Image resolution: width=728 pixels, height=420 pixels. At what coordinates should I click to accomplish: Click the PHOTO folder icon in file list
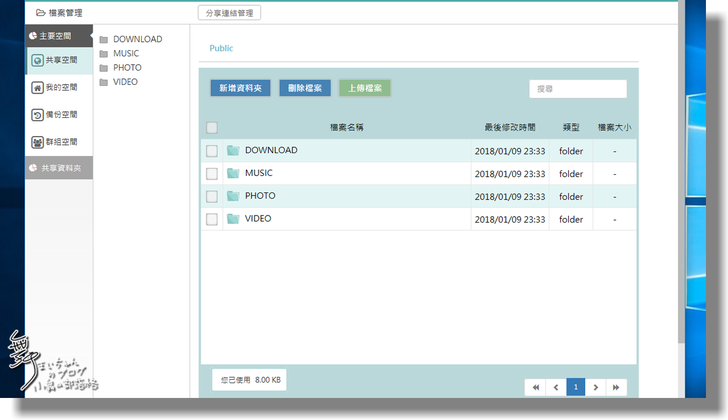(x=233, y=196)
